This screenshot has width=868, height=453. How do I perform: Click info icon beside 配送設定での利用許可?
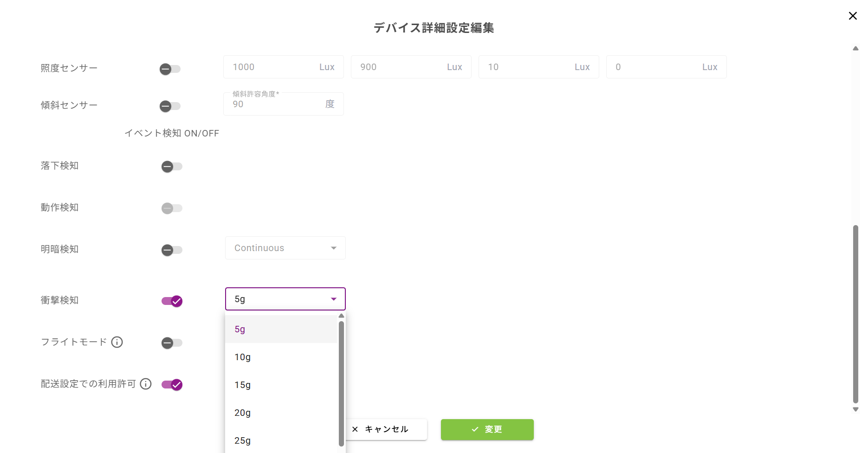coord(146,384)
